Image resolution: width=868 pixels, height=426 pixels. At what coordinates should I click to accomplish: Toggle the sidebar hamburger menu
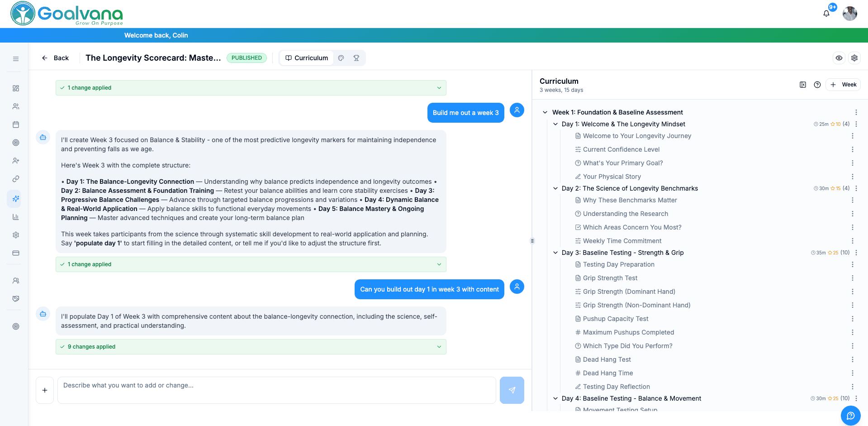pos(15,59)
